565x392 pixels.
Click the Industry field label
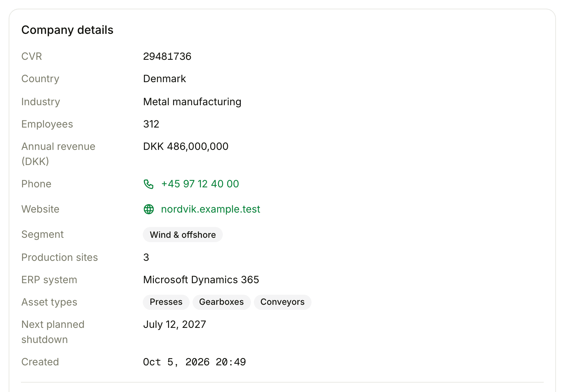pyautogui.click(x=41, y=102)
